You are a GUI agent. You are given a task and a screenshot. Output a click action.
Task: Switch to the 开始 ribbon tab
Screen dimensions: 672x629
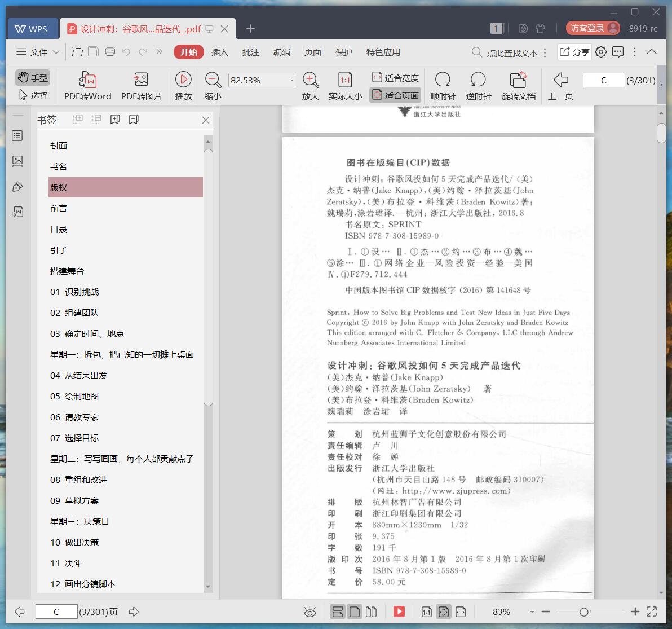(x=188, y=52)
